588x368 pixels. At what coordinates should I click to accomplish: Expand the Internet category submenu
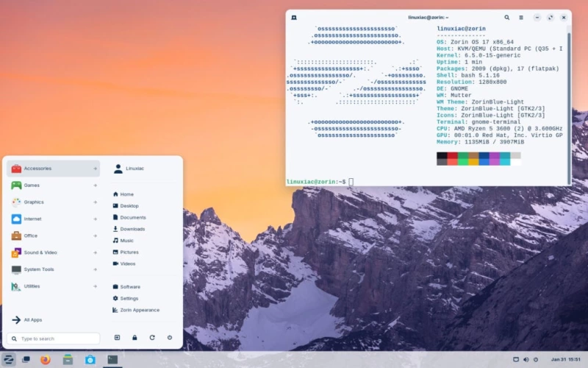[53, 219]
